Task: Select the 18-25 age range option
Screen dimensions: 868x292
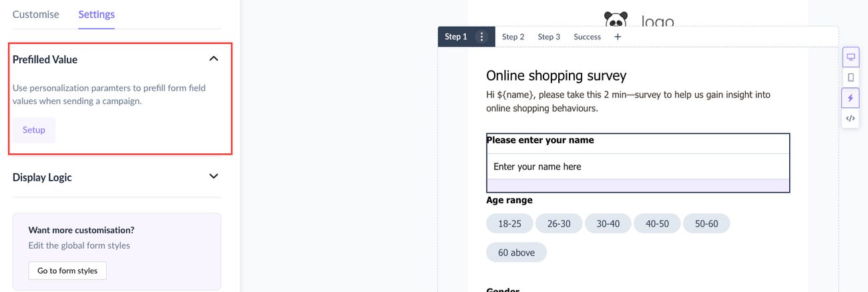Action: click(509, 223)
